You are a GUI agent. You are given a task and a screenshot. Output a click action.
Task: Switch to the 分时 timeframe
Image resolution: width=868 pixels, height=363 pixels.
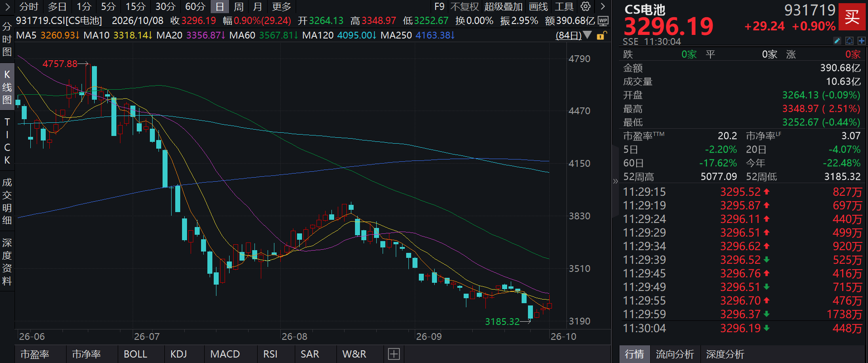coord(29,6)
